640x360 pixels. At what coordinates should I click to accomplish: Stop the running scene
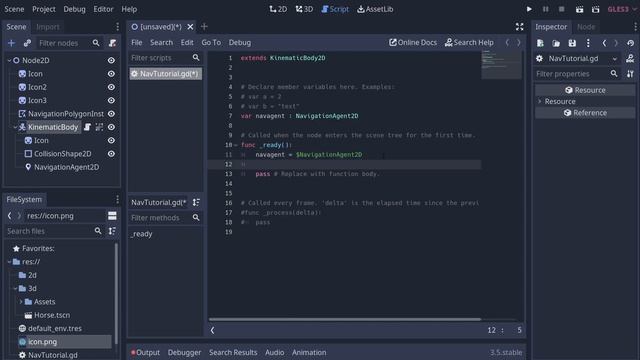[x=562, y=9]
